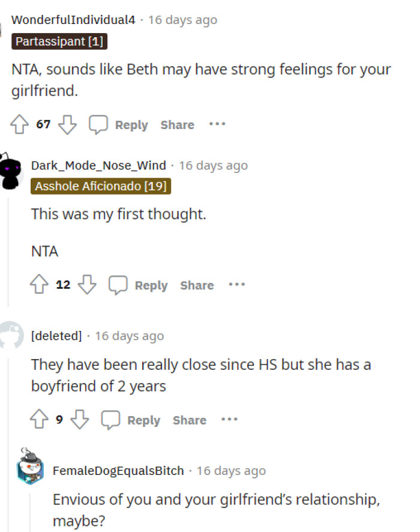Click the Asshole Aficionado [19] flair tag

(x=101, y=186)
